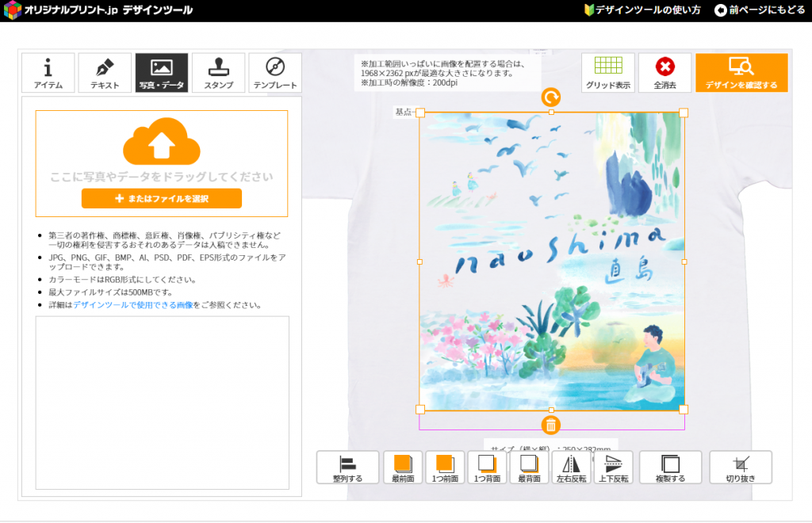Open the アイテム tab

pos(48,72)
